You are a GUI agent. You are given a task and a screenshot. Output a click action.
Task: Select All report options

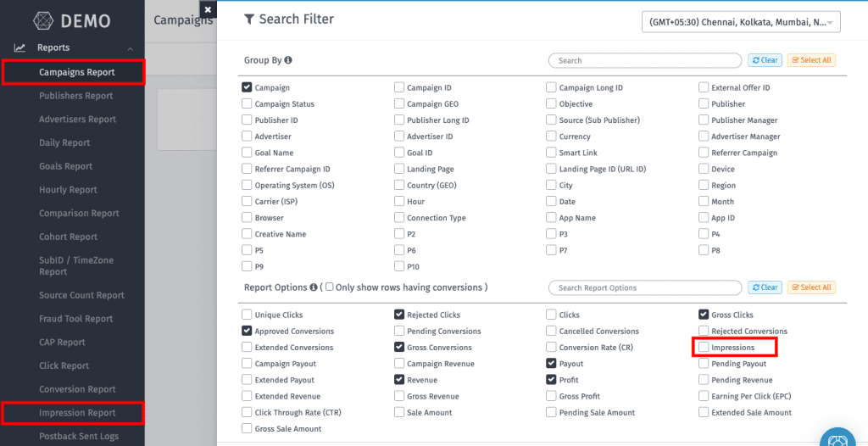[x=811, y=287]
